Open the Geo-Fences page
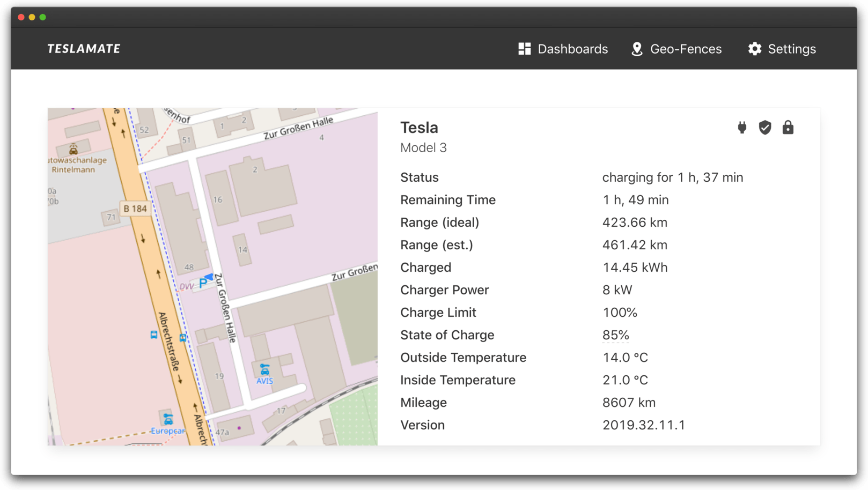Image resolution: width=868 pixels, height=490 pixels. point(685,48)
